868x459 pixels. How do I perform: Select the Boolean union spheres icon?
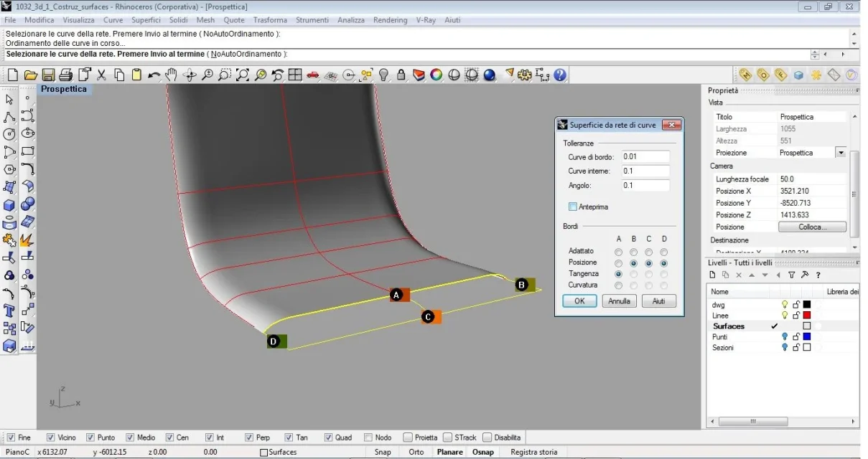click(x=28, y=205)
